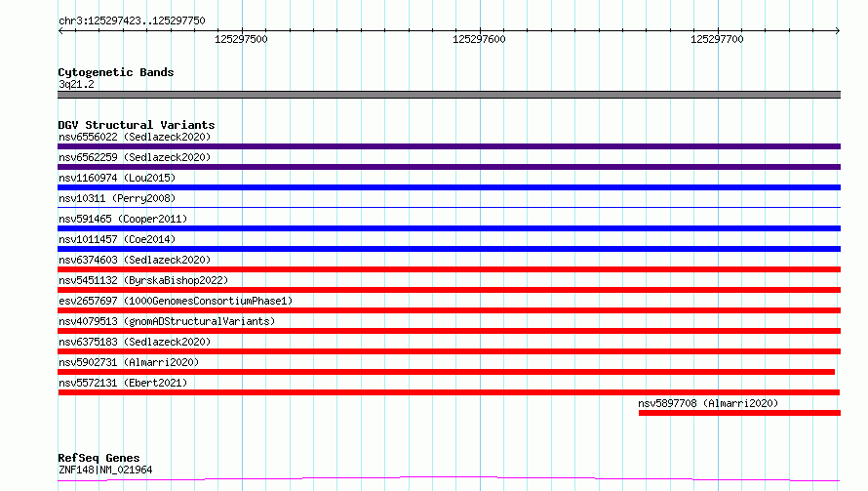Open the nsv1160974 (Lou2015) label

117,178
